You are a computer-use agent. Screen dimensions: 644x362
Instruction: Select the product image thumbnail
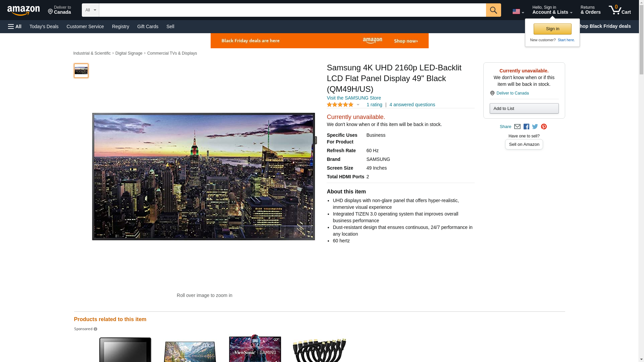pos(81,71)
